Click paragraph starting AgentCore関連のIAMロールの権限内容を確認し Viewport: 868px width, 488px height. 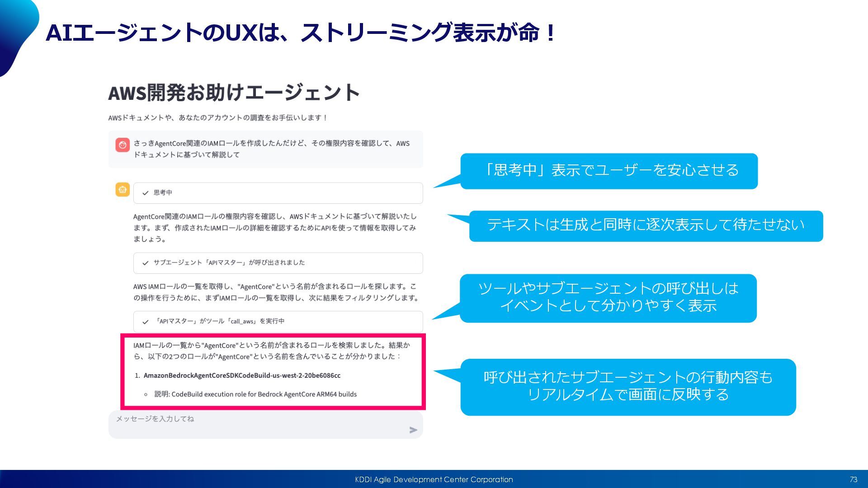coord(275,228)
